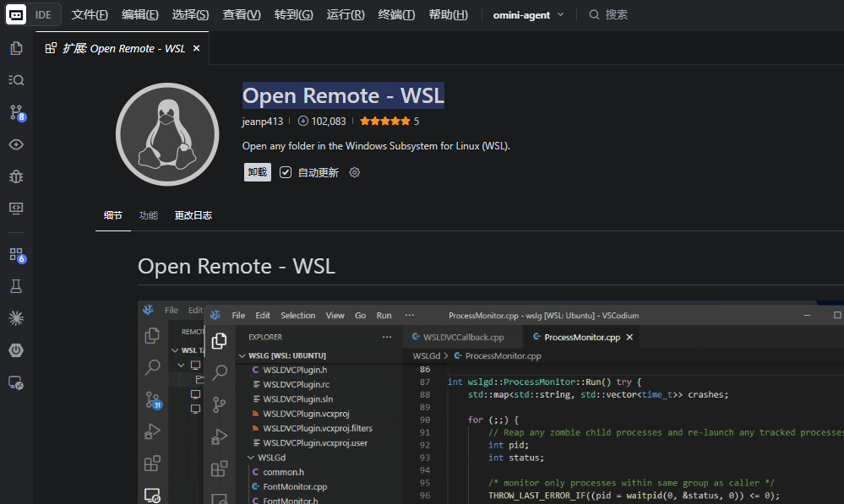Select the 扩展 Open Remote - WSL editor tab
Viewport: 844px width, 504px height.
[123, 48]
